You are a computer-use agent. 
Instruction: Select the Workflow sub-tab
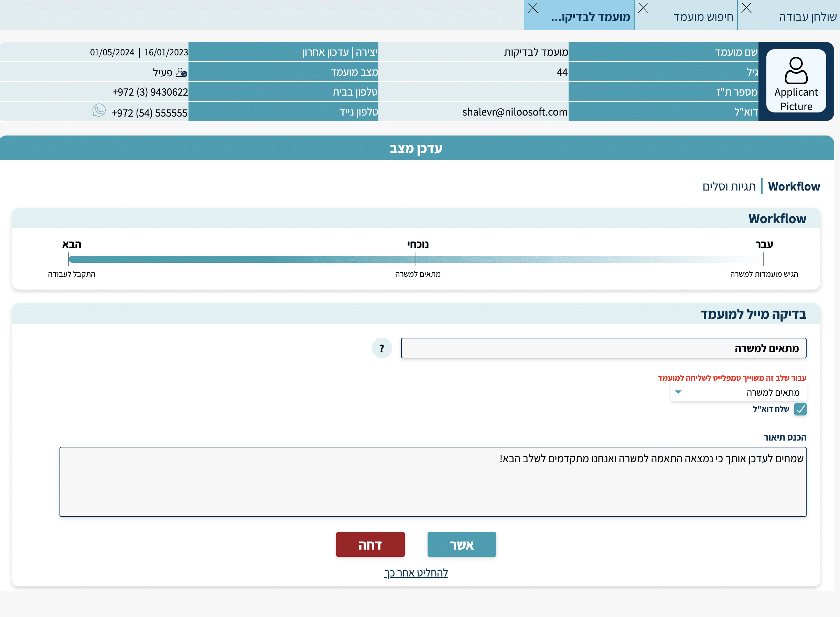(794, 186)
